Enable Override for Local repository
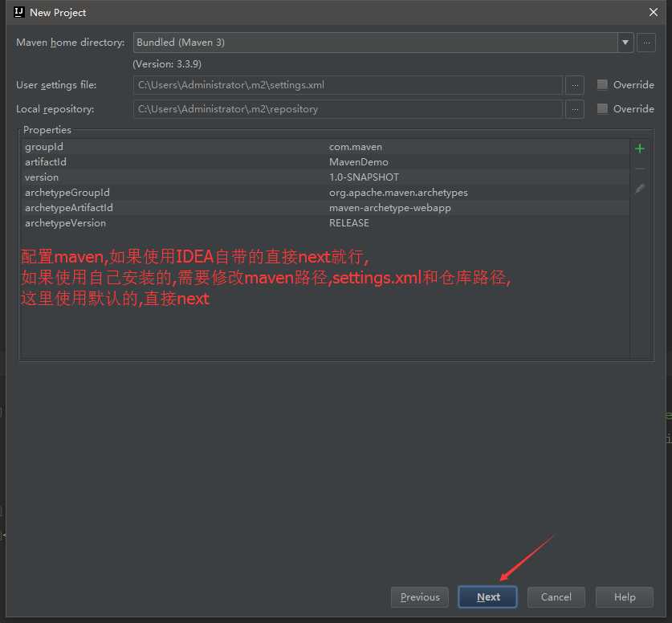 coord(602,109)
